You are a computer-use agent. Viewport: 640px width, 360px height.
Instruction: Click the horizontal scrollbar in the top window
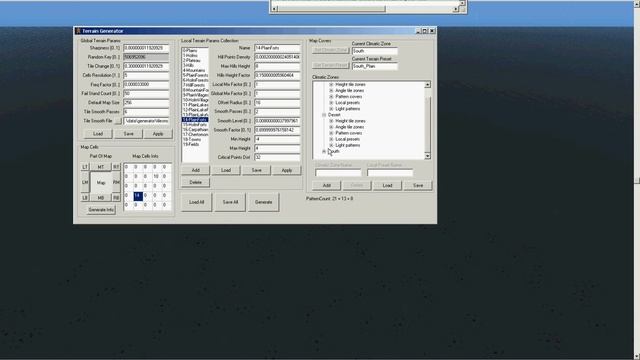366,9
